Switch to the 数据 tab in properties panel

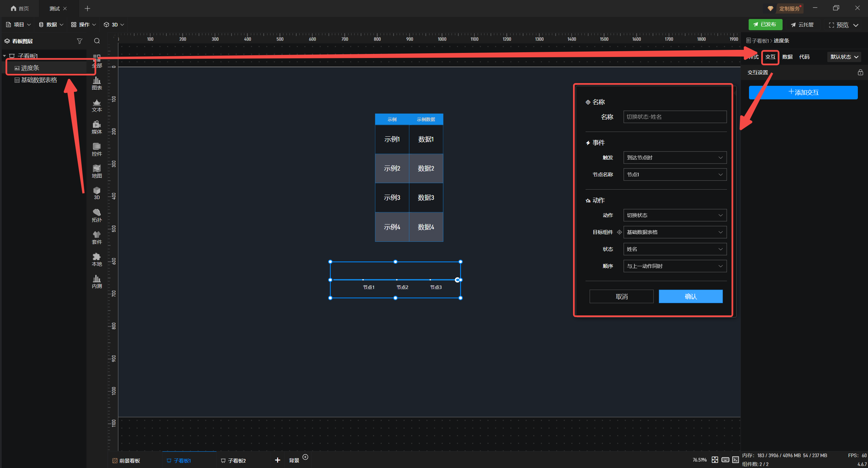(787, 57)
